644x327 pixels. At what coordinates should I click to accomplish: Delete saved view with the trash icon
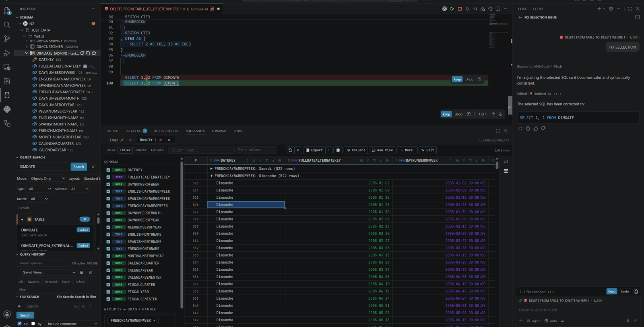point(90,272)
